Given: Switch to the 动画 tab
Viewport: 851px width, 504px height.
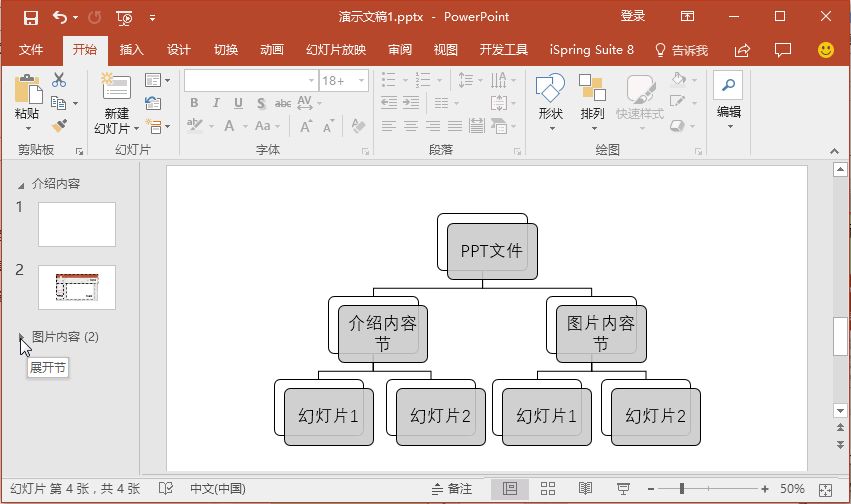Looking at the screenshot, I should 272,50.
